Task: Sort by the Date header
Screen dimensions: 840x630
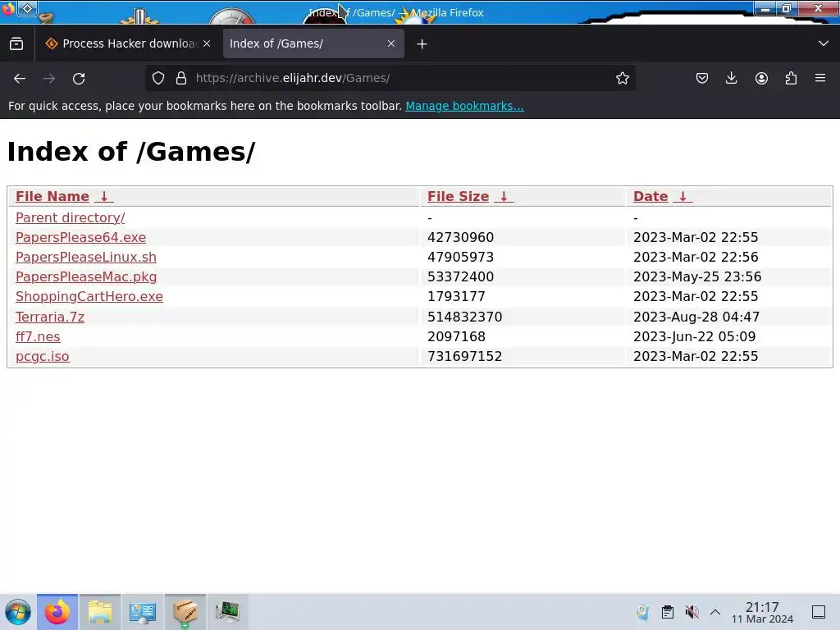Action: [651, 197]
